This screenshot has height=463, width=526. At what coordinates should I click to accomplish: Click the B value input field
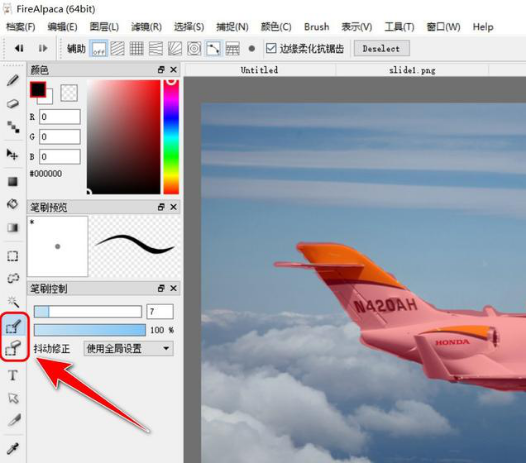point(60,157)
